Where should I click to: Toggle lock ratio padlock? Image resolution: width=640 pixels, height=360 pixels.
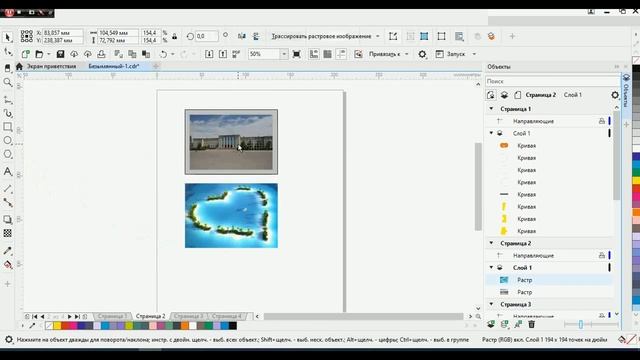click(x=175, y=36)
